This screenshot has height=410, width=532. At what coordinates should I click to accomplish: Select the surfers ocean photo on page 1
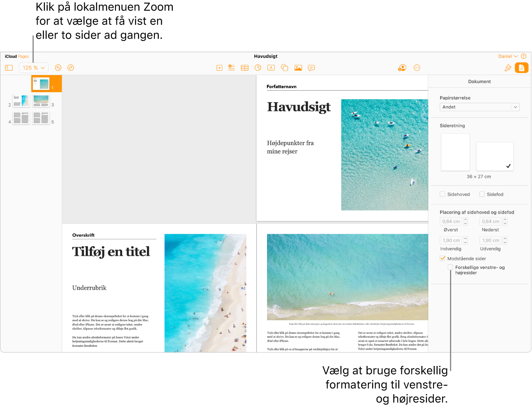point(385,155)
